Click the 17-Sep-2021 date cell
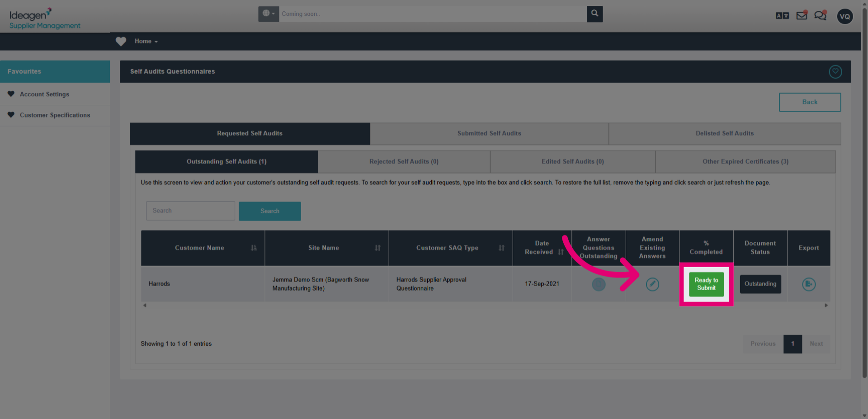Screen dimensions: 868x419 click(542, 284)
